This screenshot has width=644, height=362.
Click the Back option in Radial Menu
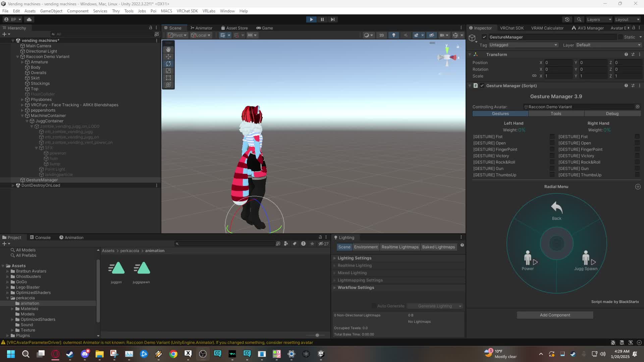[556, 211]
